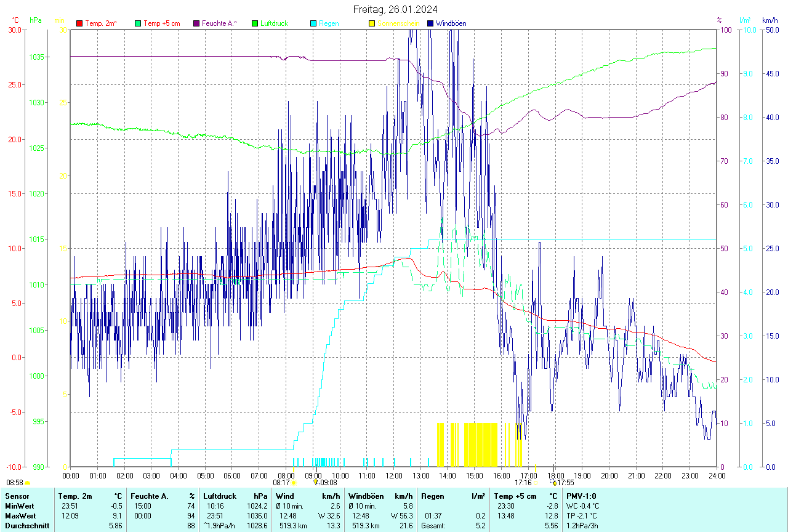Viewport: 788px width, 532px height.
Task: Click the minimum pressure value 1024.2
Action: [x=258, y=506]
